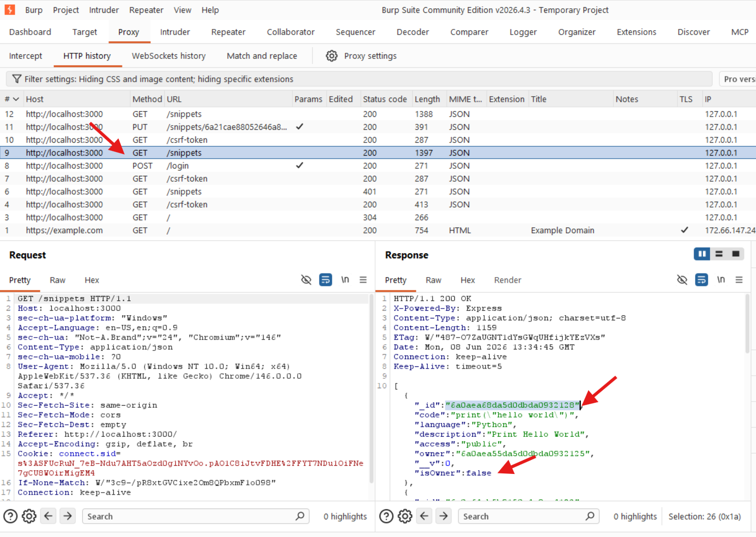The width and height of the screenshot is (756, 537).
Task: Click the Burp Suite logo icon
Action: point(10,10)
